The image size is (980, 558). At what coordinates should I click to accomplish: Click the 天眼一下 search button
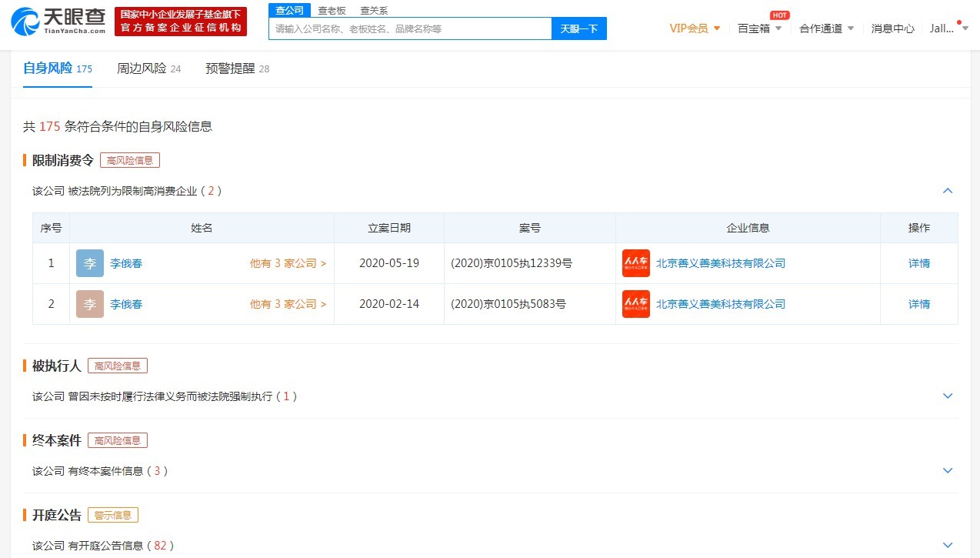[579, 28]
